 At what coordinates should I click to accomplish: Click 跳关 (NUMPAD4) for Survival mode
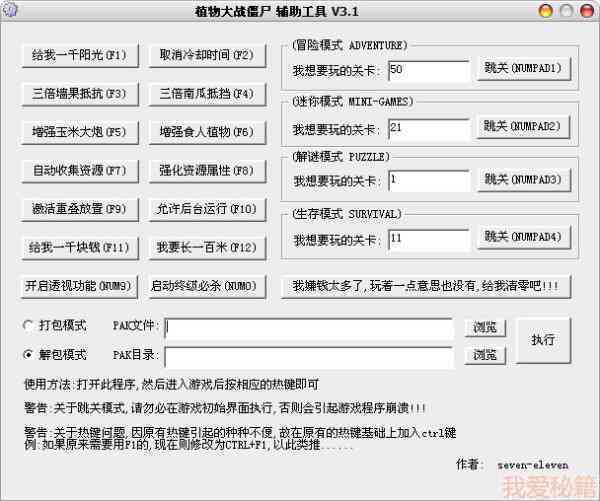tap(524, 237)
